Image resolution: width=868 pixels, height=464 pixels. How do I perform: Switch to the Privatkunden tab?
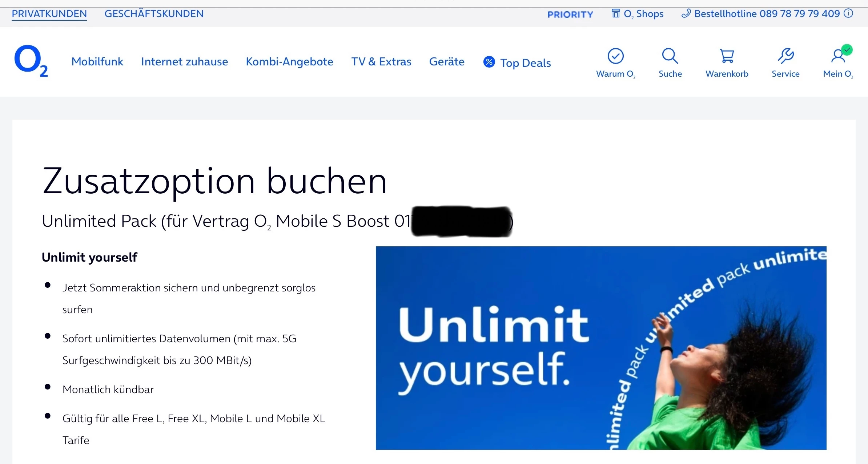(49, 14)
